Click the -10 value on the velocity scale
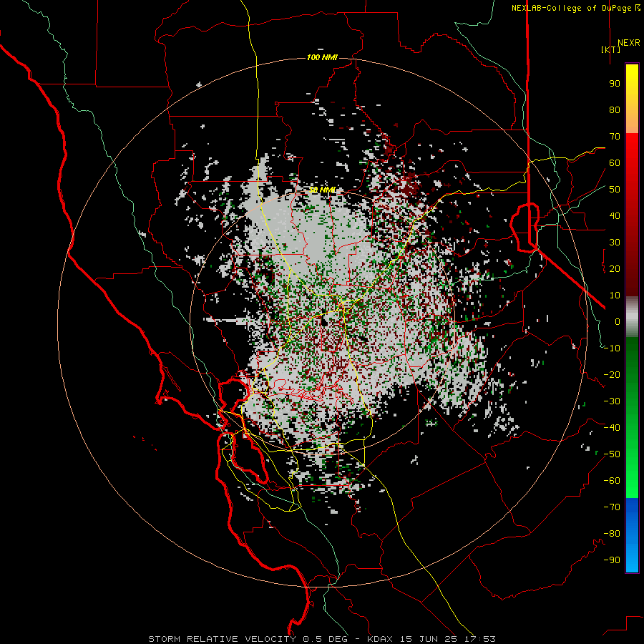Image resolution: width=644 pixels, height=644 pixels. coord(612,348)
